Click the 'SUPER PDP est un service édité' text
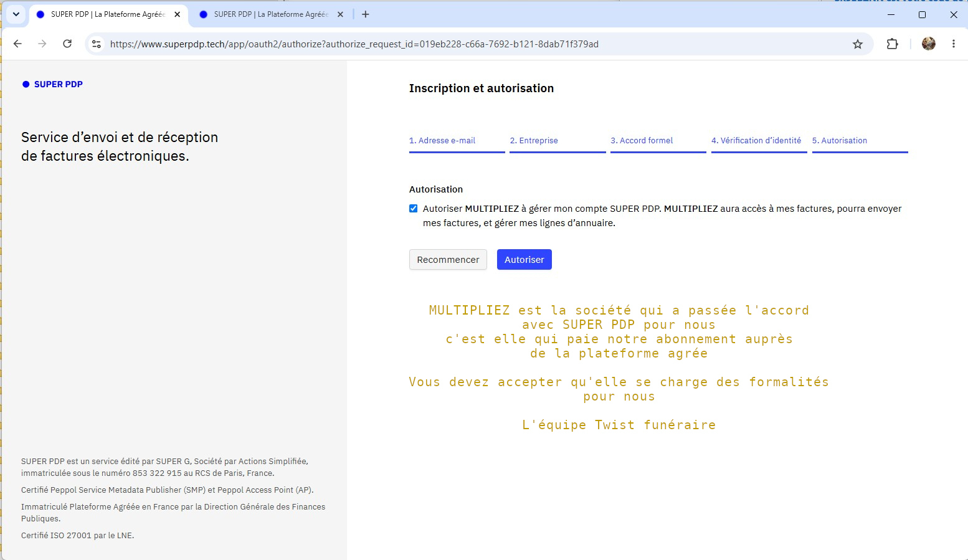The height and width of the screenshot is (560, 968). (164, 467)
